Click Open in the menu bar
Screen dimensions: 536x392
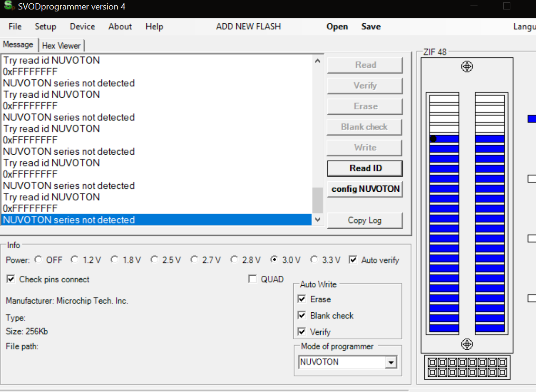[337, 26]
